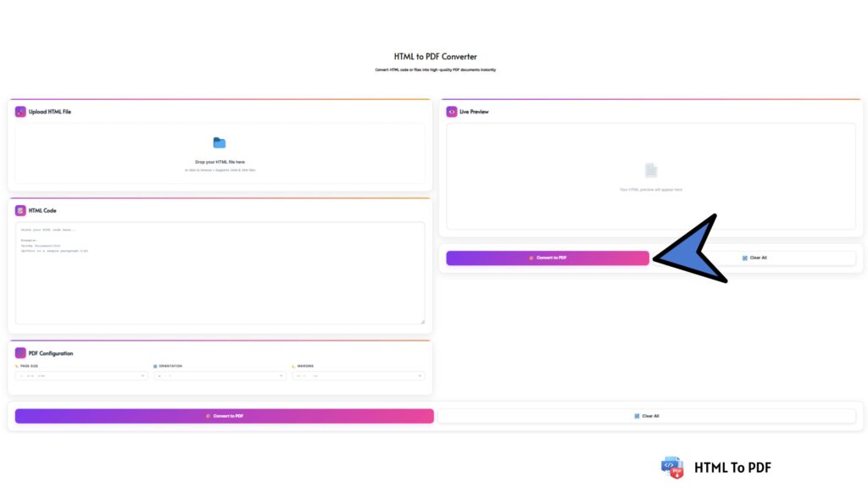868x488 pixels.
Task: Click the blue folder icon in drop zone
Action: 220,142
